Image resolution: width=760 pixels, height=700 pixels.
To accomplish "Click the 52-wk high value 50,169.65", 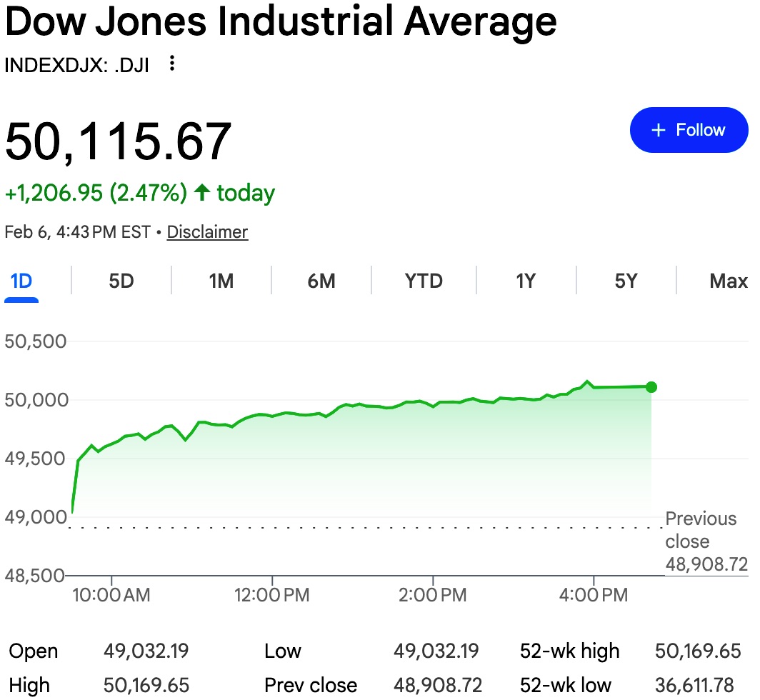I will click(698, 651).
